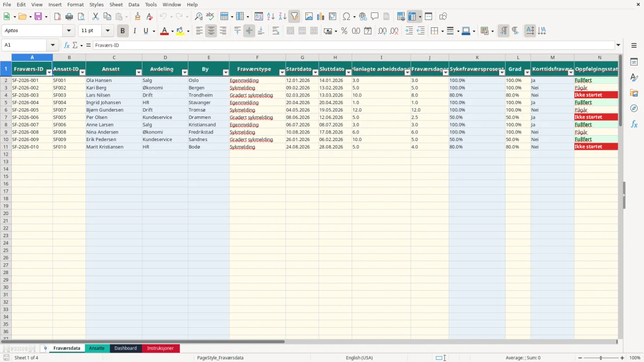
Task: Expand the formula bar arrow
Action: tap(618, 46)
